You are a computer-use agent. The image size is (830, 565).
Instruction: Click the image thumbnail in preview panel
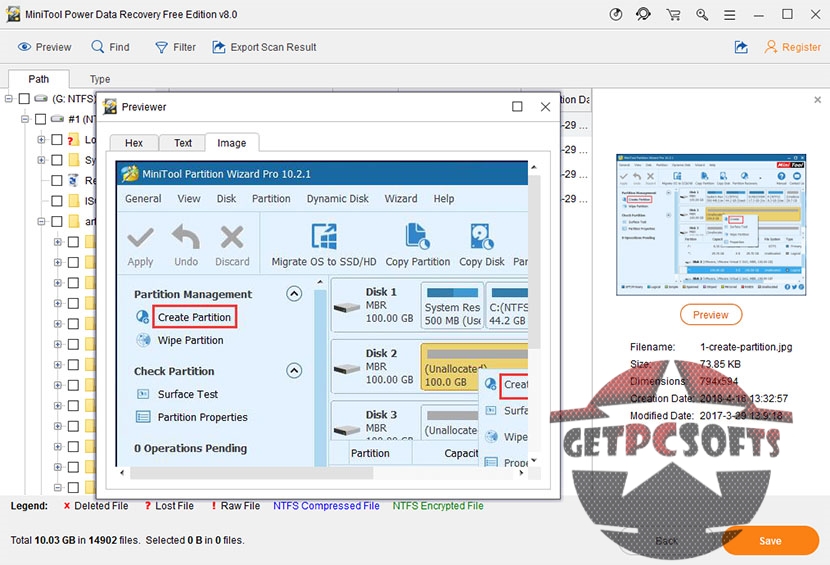click(x=711, y=225)
